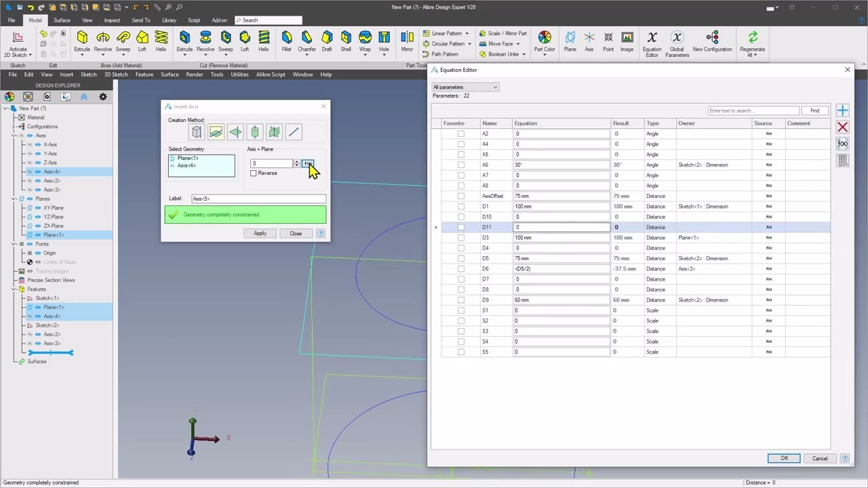Click the Find button in Equation Editor
Viewport: 868px width, 488px height.
point(814,110)
